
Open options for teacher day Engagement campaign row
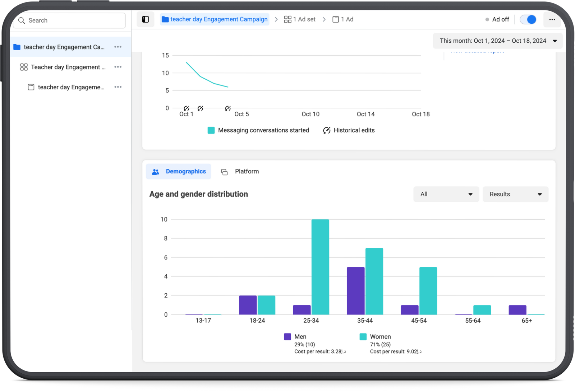click(x=118, y=47)
